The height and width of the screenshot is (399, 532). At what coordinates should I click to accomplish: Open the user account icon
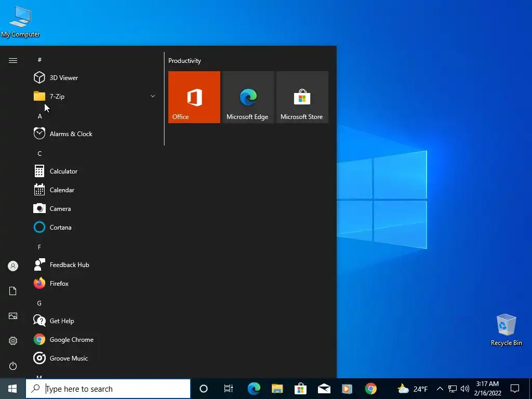pyautogui.click(x=13, y=266)
